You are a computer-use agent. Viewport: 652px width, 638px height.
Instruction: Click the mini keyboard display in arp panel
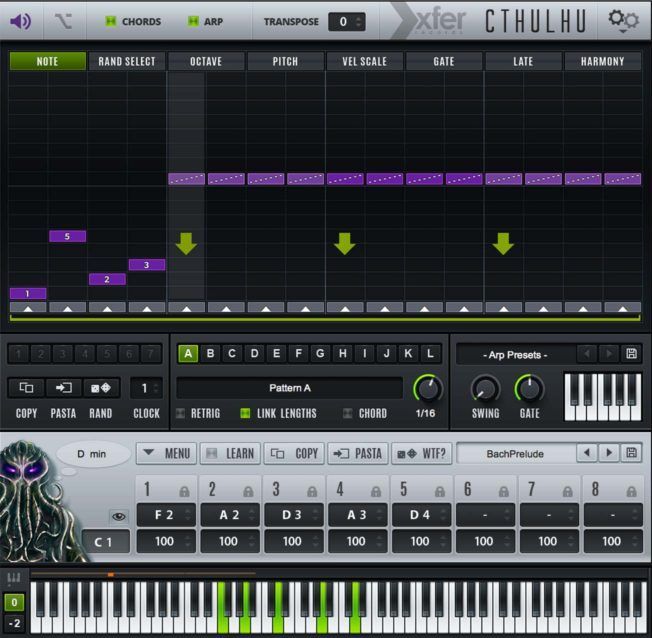[603, 396]
